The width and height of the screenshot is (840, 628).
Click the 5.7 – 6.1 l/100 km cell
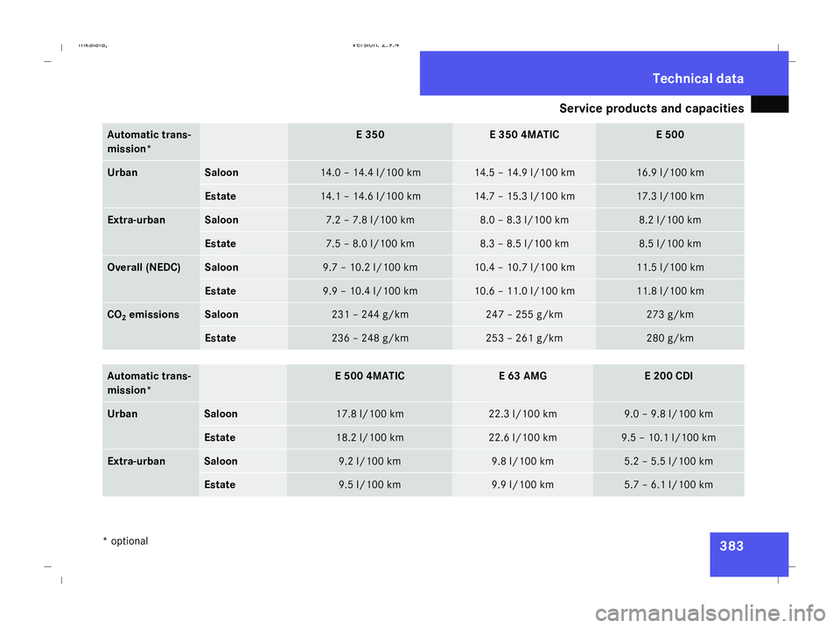point(668,485)
